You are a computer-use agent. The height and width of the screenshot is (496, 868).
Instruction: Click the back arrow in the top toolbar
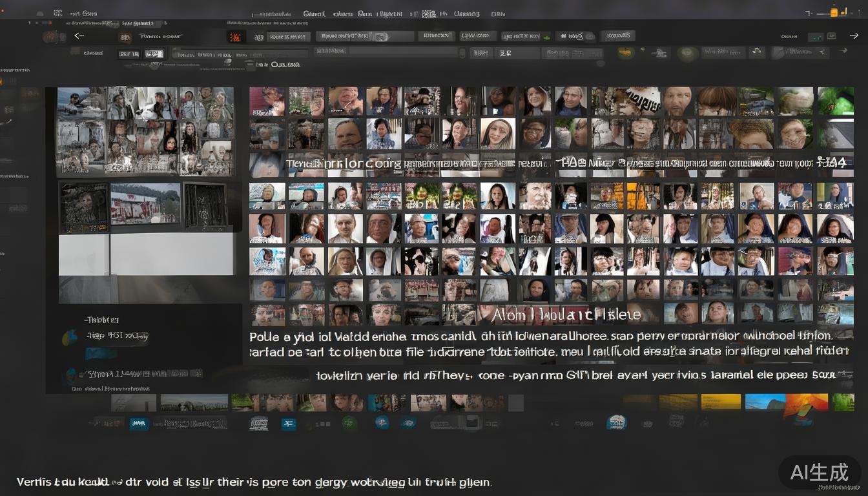(79, 36)
